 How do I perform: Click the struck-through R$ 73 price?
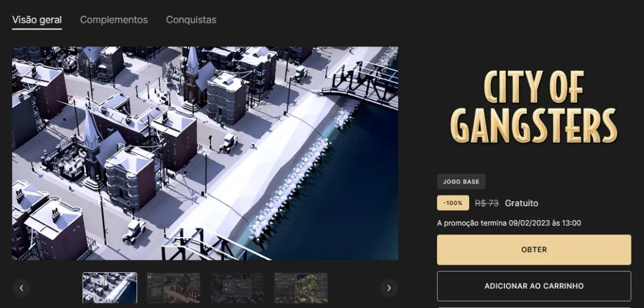487,203
